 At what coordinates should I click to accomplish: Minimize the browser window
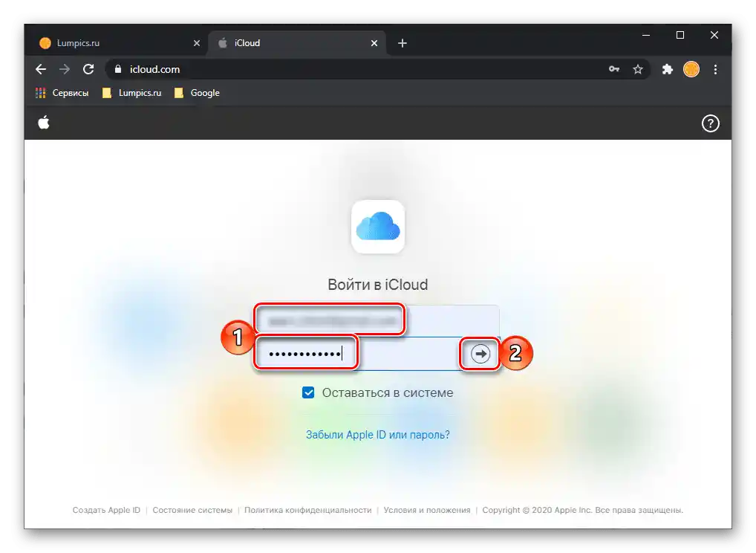tap(646, 35)
